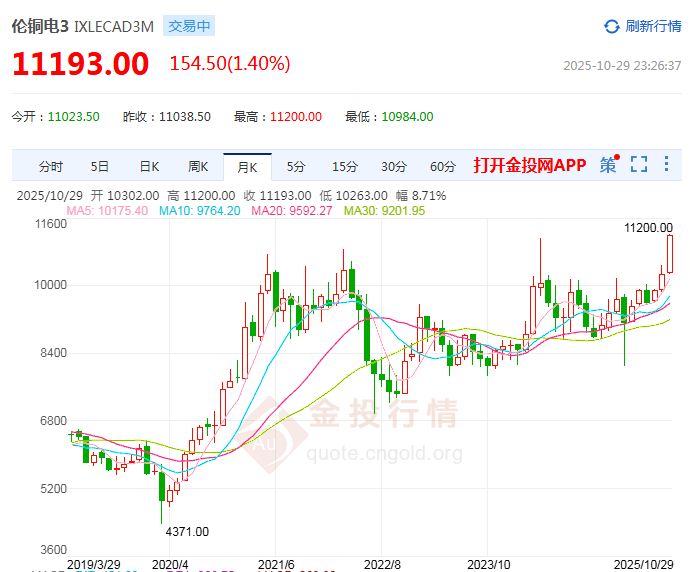Click the 6800 price axis label
The image size is (690, 572).
click(x=53, y=421)
